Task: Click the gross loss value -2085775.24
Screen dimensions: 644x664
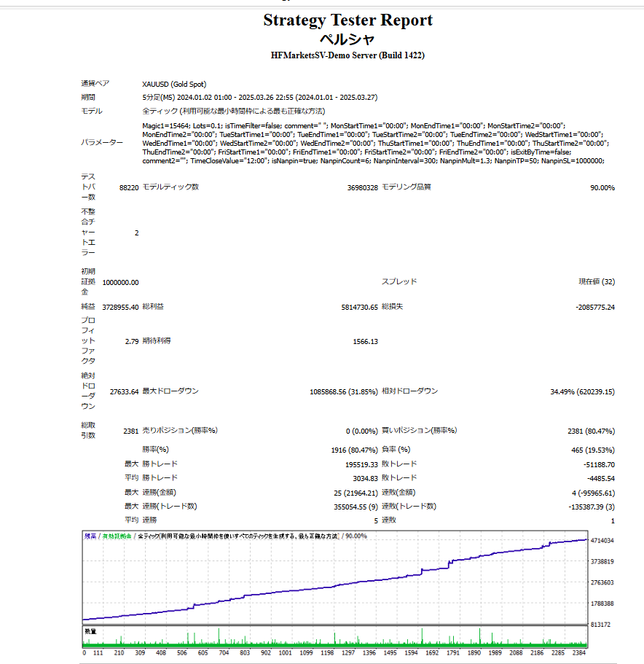Action: point(595,307)
